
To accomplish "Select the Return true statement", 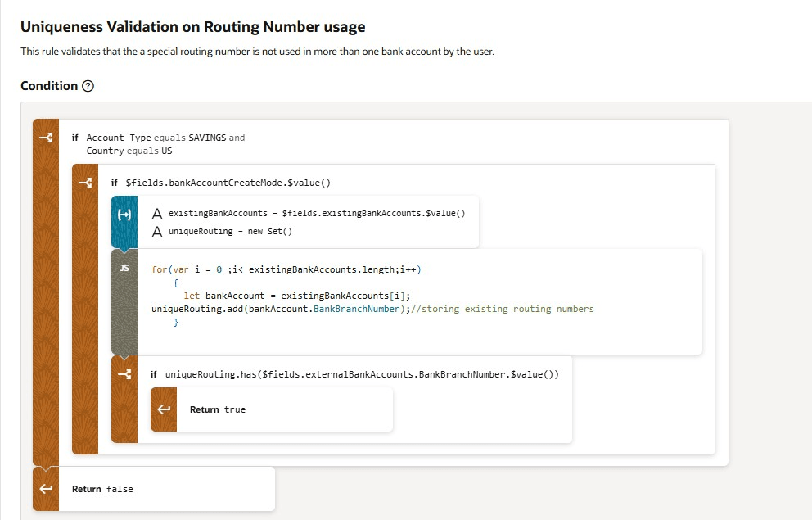I will coord(218,409).
